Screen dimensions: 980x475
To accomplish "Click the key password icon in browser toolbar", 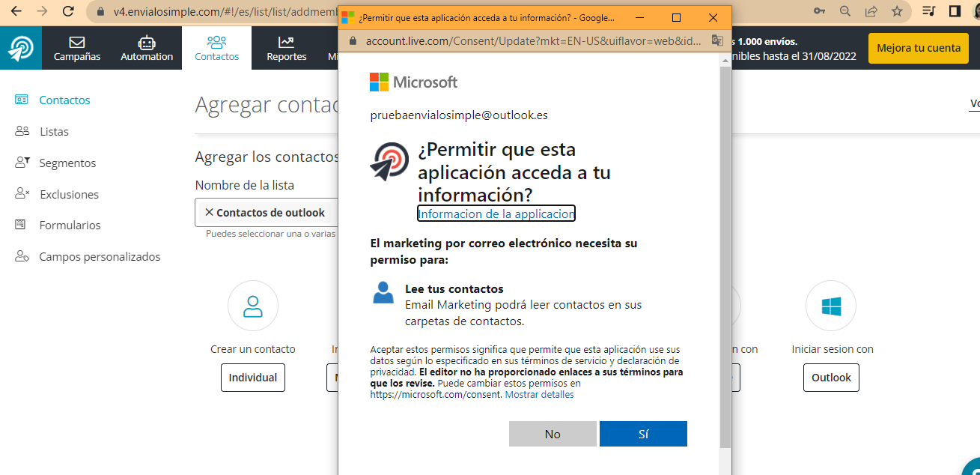I will [x=820, y=11].
